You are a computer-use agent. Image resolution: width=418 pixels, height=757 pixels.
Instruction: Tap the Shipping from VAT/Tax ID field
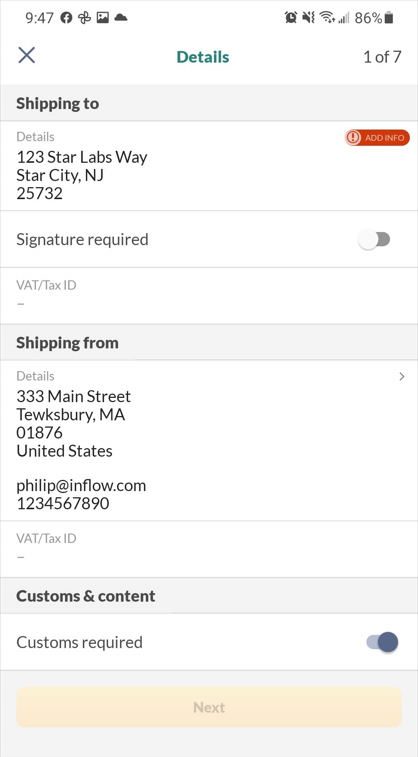point(209,549)
